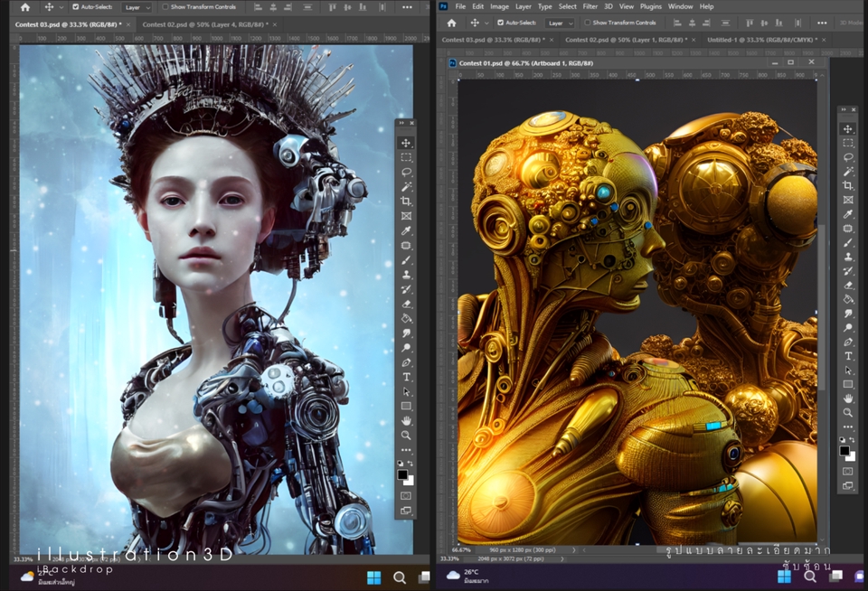
Task: Select the Move tool in the left window's toolbox
Action: (x=406, y=143)
